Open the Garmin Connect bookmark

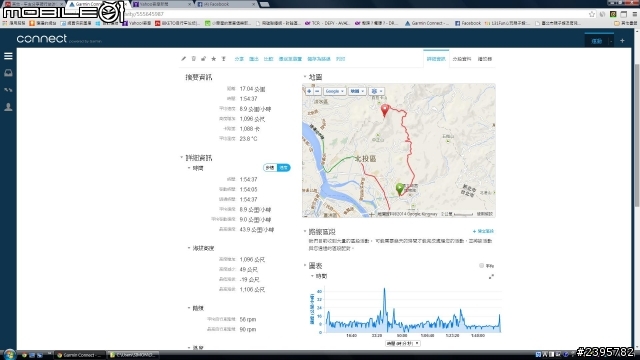click(427, 23)
